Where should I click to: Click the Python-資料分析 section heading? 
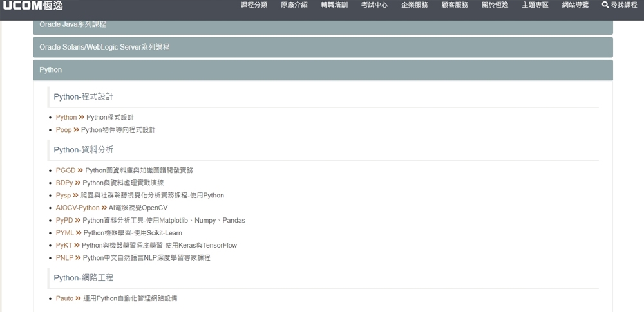coord(83,150)
